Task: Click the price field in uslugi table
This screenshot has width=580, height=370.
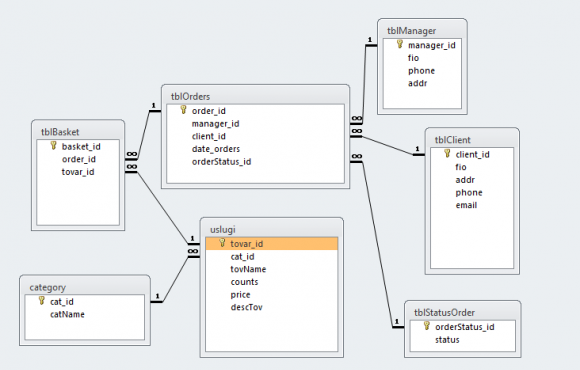Action: [240, 295]
